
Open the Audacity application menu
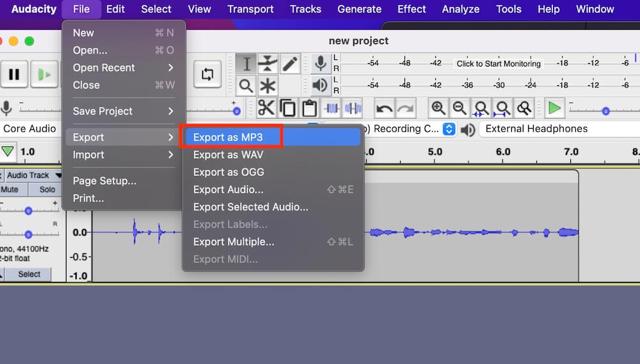pos(34,9)
